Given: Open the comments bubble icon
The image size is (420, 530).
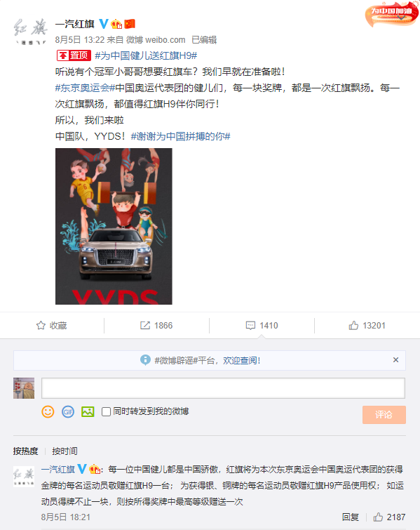Looking at the screenshot, I should click(250, 326).
